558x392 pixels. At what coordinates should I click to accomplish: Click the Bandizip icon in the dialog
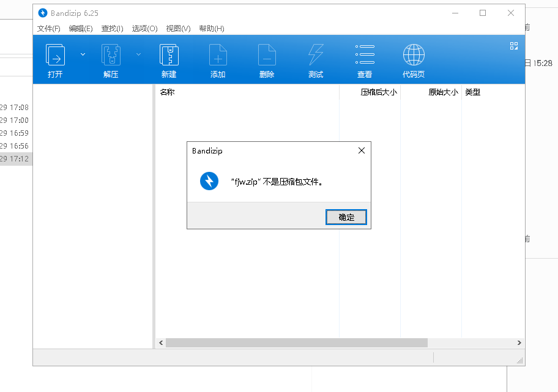209,181
